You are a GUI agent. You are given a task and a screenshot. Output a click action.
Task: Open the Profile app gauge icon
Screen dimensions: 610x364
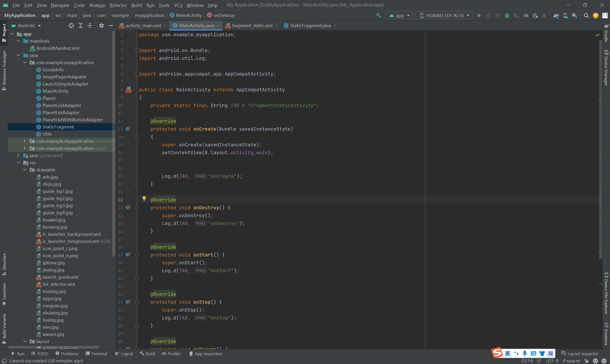525,15
